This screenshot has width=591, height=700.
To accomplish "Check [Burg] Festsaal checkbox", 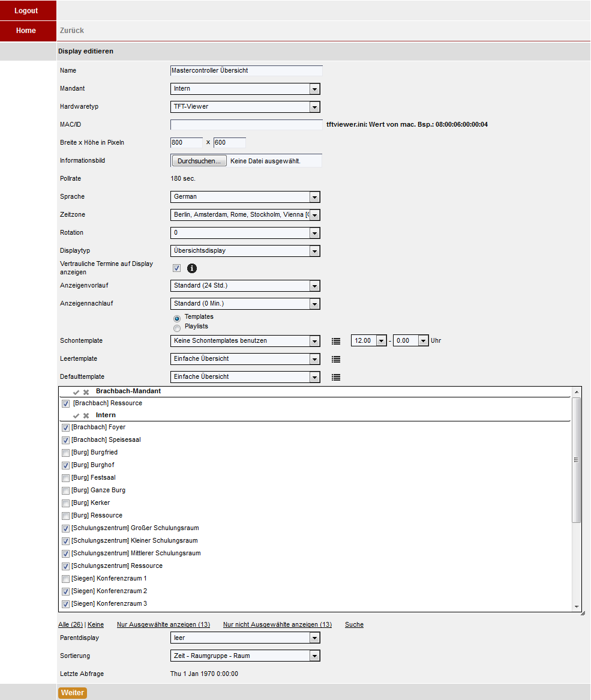I will [x=65, y=478].
